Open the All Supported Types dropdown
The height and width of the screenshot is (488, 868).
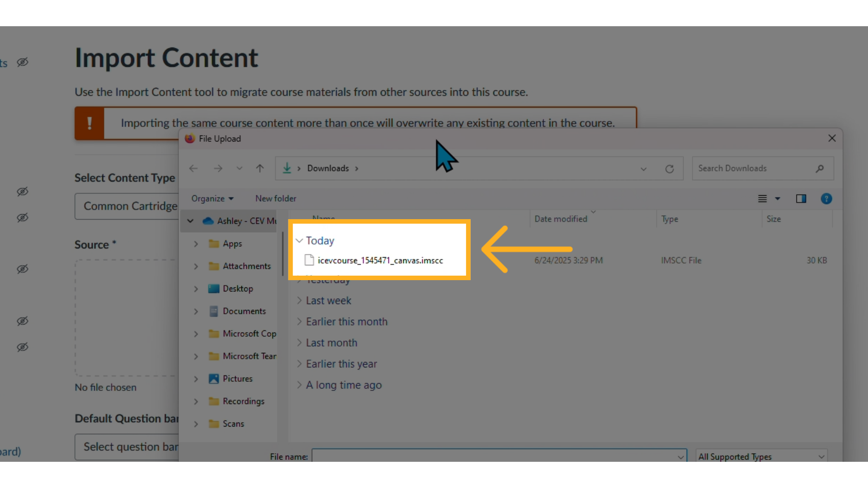point(821,456)
